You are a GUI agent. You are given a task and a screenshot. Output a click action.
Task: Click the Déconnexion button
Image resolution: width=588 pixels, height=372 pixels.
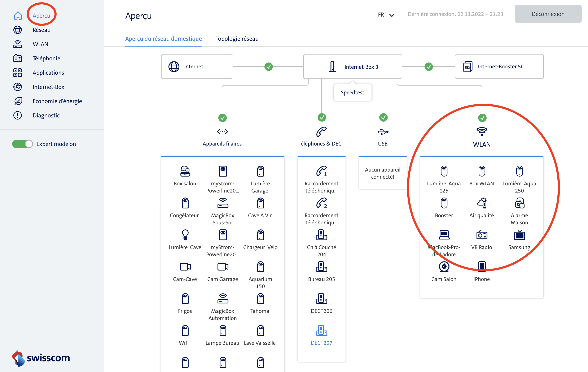(548, 14)
